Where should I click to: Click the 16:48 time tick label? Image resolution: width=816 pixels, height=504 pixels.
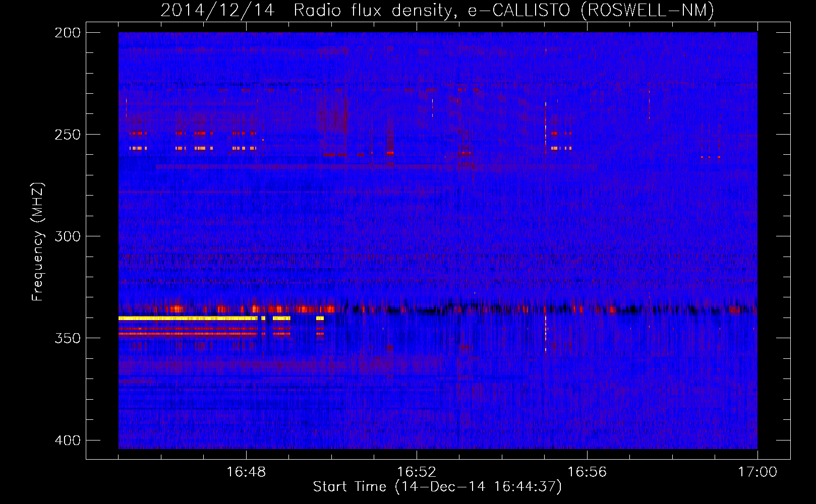tap(246, 472)
